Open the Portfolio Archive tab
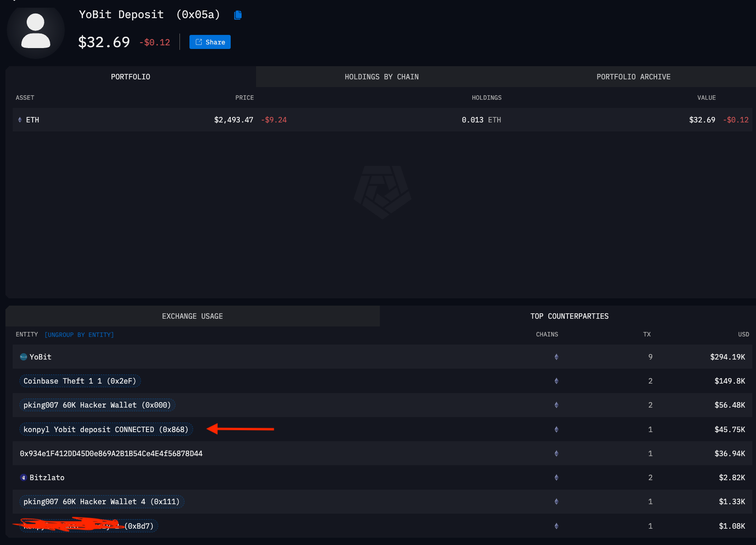Screen dimensions: 756x545 click(633, 77)
